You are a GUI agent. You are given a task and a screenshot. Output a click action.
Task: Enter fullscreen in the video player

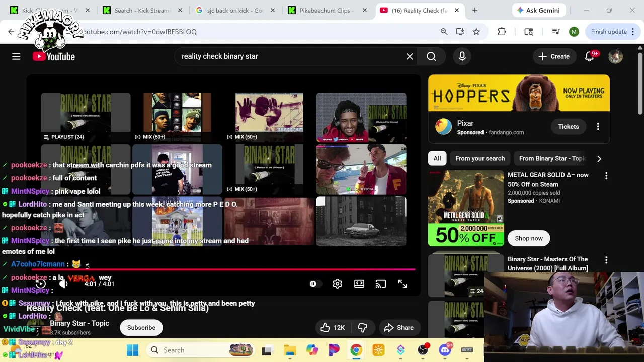(x=403, y=284)
